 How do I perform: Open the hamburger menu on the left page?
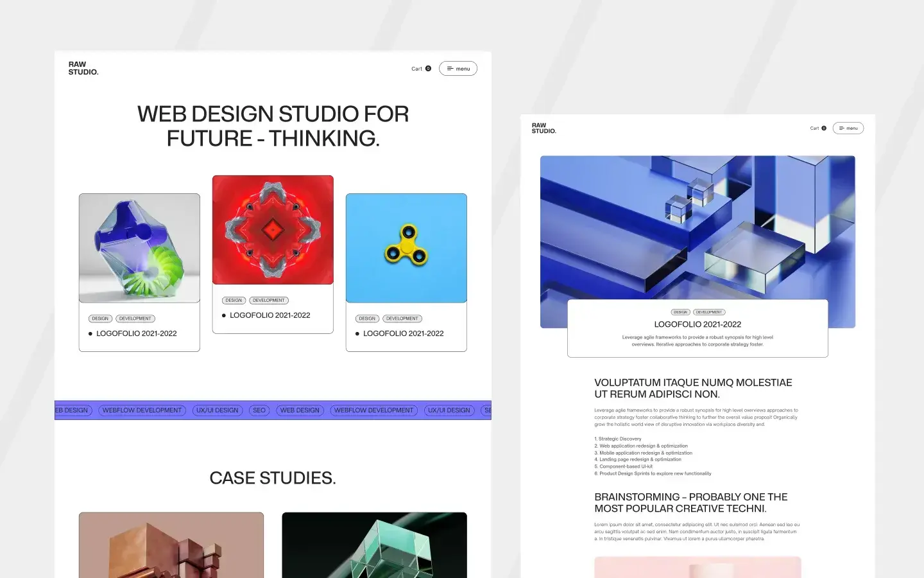point(458,68)
